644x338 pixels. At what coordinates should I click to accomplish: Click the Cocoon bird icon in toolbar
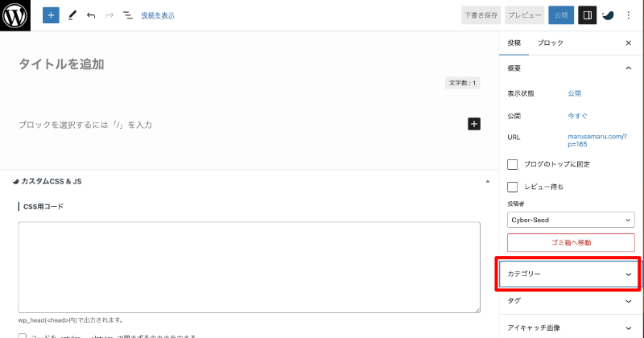(608, 15)
